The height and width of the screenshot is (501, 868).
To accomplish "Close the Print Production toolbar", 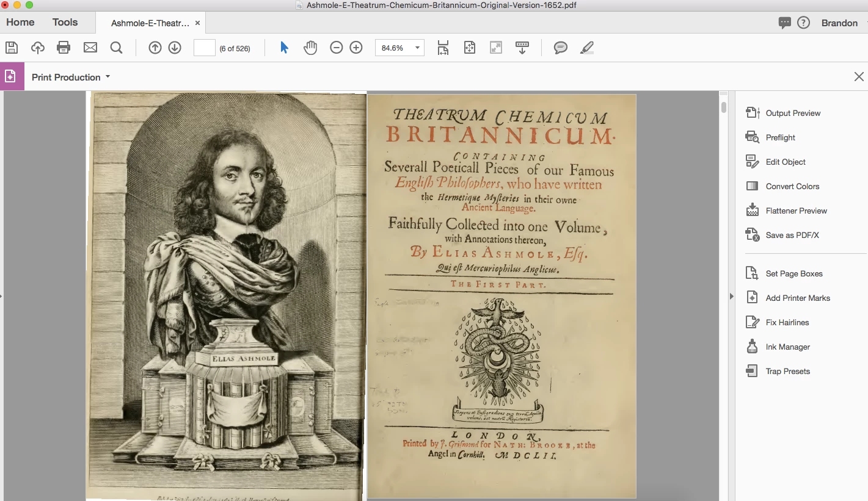I will point(859,76).
